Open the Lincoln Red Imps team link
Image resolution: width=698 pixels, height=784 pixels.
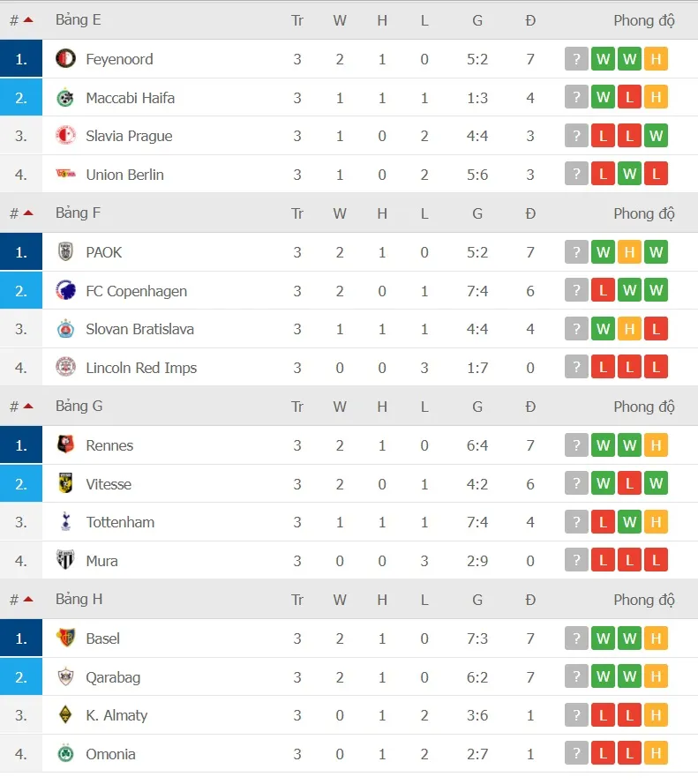coord(141,368)
